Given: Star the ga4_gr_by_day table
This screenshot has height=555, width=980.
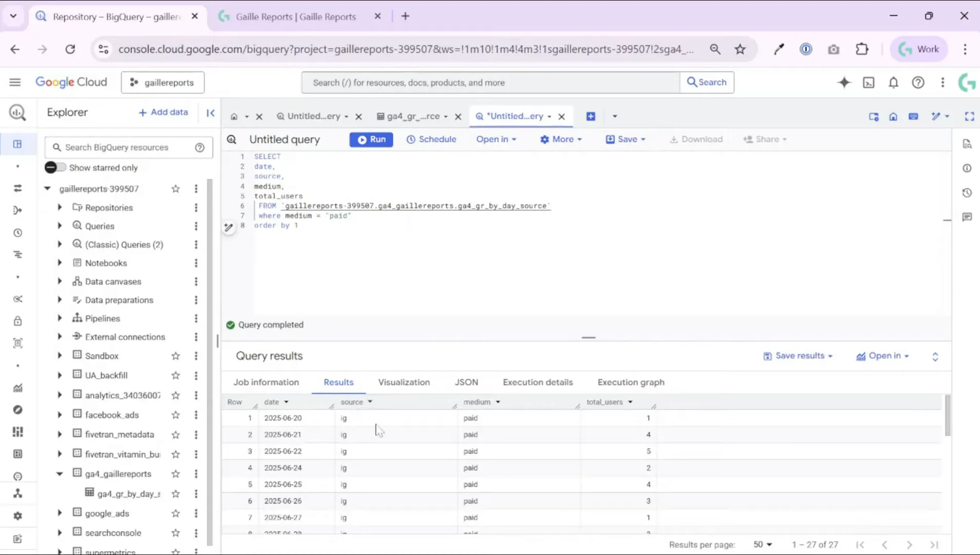Looking at the screenshot, I should click(x=175, y=493).
